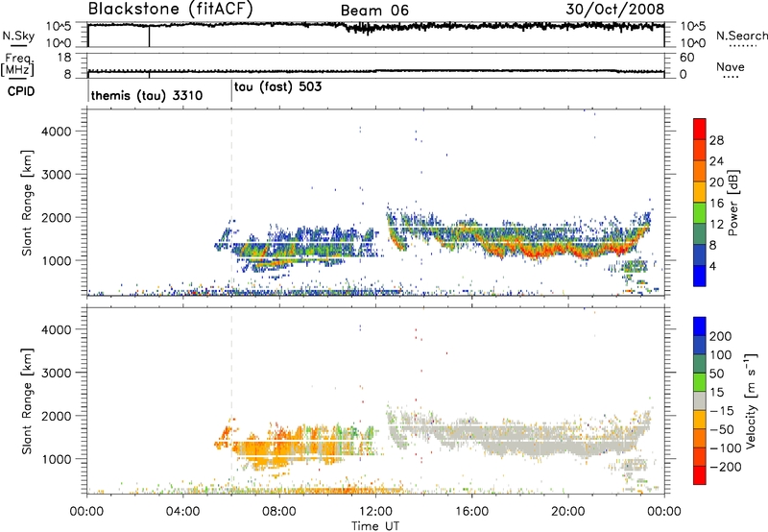Click the '200' velocity colorbar tick label
The image size is (768, 532).
[x=721, y=336]
